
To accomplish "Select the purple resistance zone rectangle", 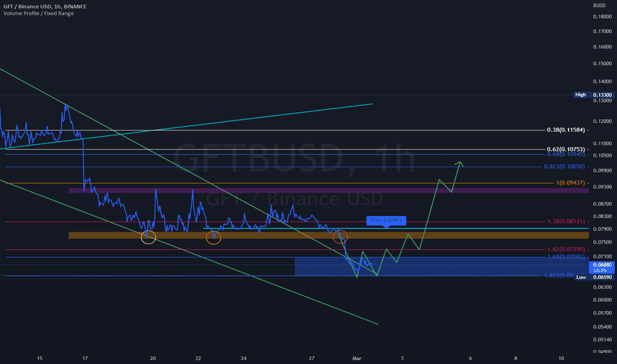I will point(328,191).
